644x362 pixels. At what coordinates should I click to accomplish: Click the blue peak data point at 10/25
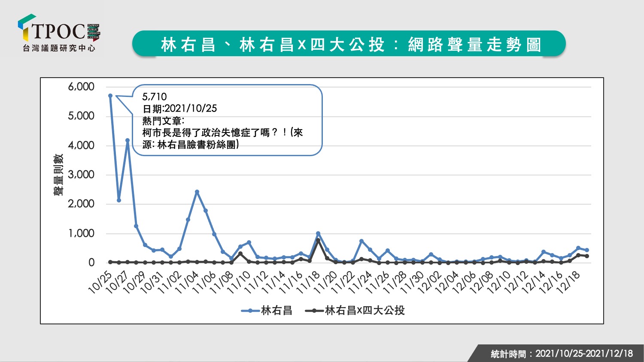coord(110,96)
